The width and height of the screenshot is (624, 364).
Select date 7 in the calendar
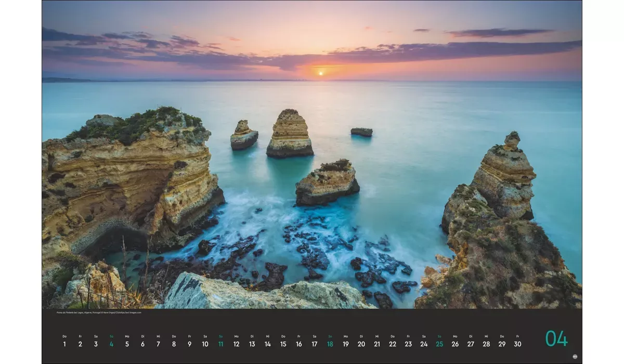(158, 344)
